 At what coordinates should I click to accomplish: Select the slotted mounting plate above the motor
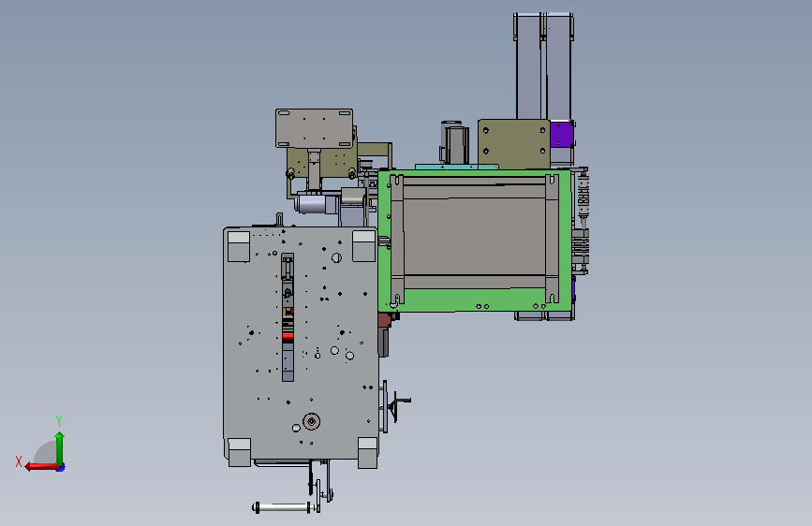pyautogui.click(x=315, y=128)
